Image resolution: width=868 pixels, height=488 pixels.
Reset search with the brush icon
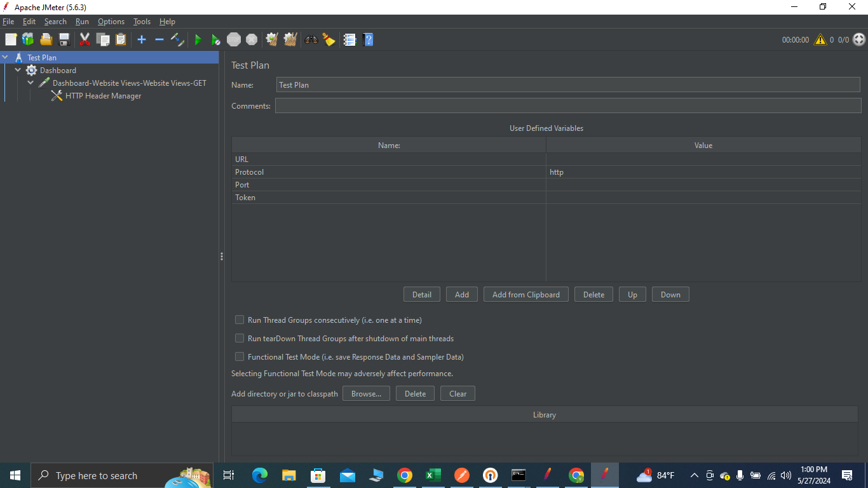[329, 39]
